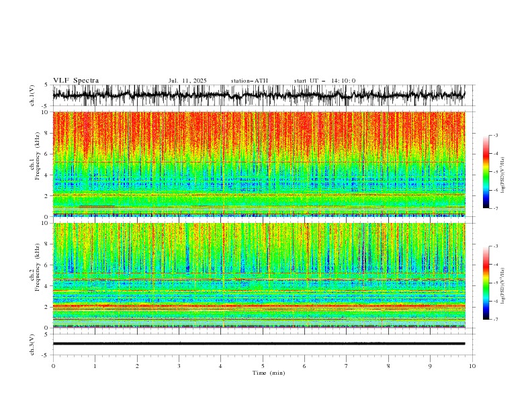The height and width of the screenshot is (411, 532).
Task: Click time axis tick label "5"
Action: pyautogui.click(x=263, y=366)
